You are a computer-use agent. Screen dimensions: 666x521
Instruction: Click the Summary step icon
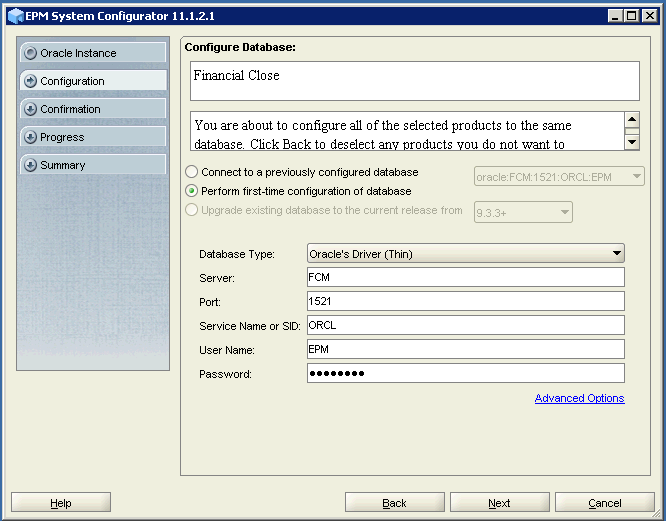(30, 165)
